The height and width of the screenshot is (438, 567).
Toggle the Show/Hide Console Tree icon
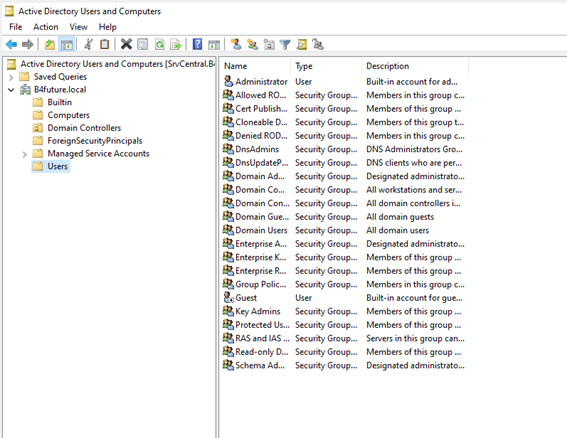pyautogui.click(x=67, y=44)
